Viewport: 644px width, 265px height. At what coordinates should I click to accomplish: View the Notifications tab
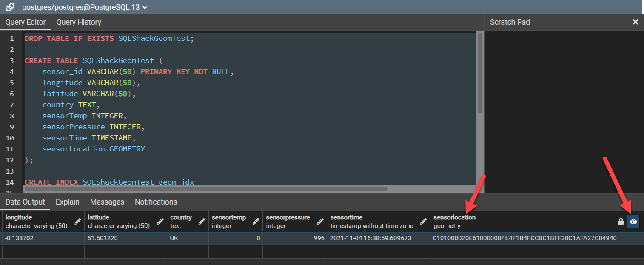[156, 202]
